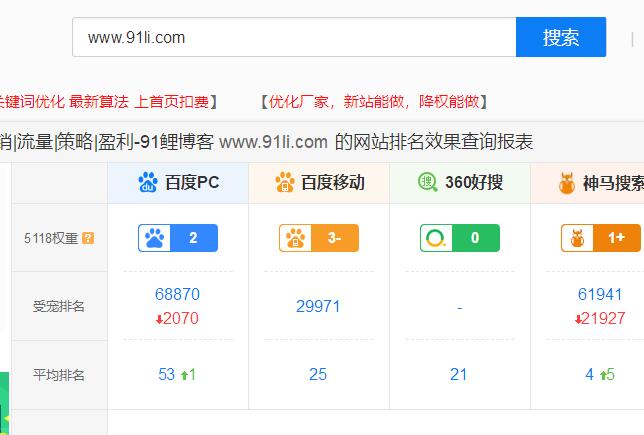Click the 神马搜索 orange mascot icon
The height and width of the screenshot is (435, 644).
[x=567, y=183]
